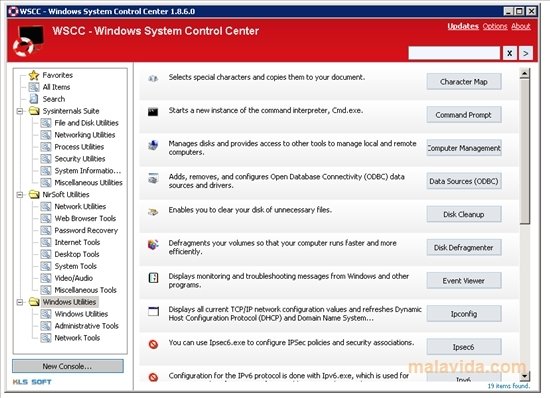
Task: Click the red unavailable icon beside Ipsec6
Action: [153, 344]
